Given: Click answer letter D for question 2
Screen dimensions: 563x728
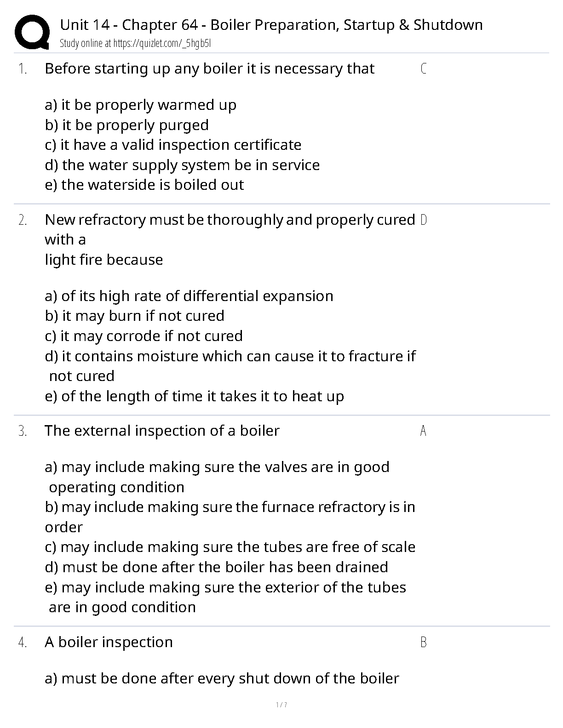Looking at the screenshot, I should pos(424,220).
